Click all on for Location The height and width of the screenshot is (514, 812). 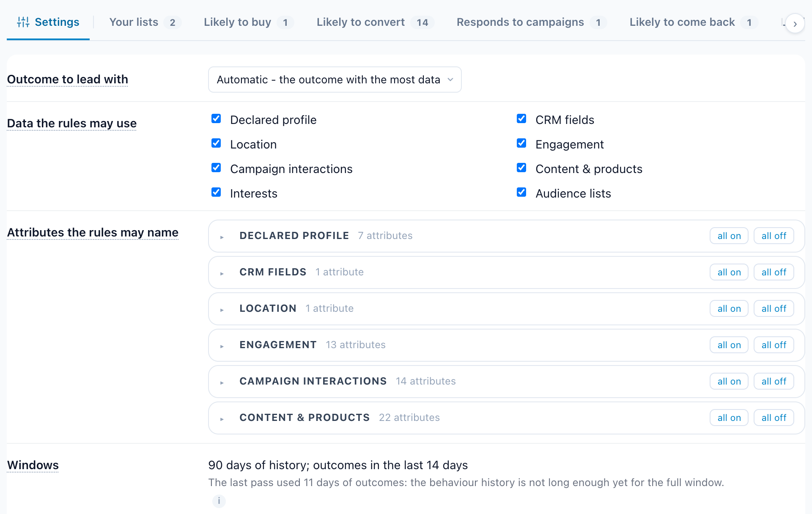click(x=729, y=308)
